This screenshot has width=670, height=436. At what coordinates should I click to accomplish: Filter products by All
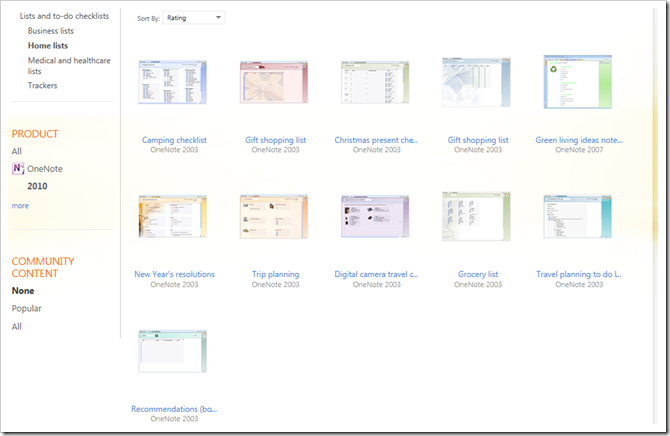click(17, 151)
